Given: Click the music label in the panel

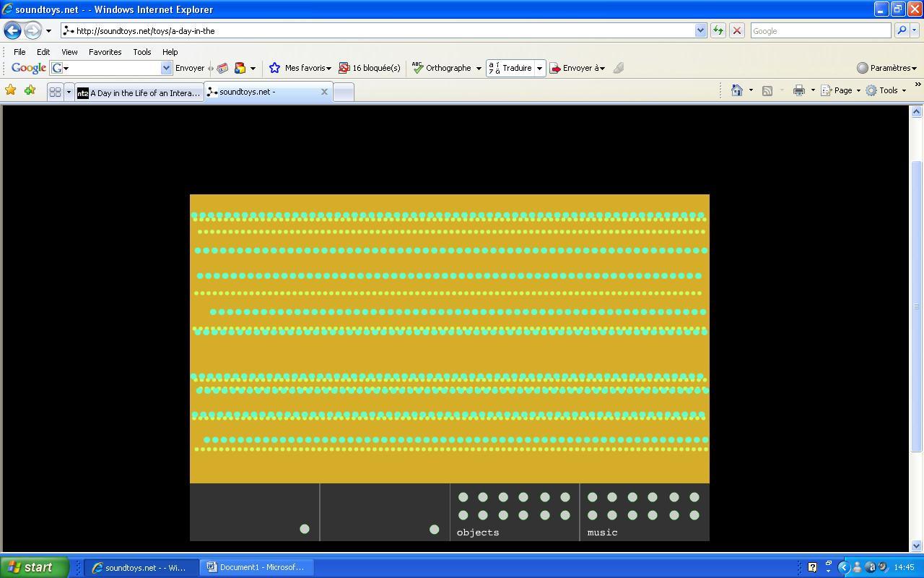Looking at the screenshot, I should (603, 532).
